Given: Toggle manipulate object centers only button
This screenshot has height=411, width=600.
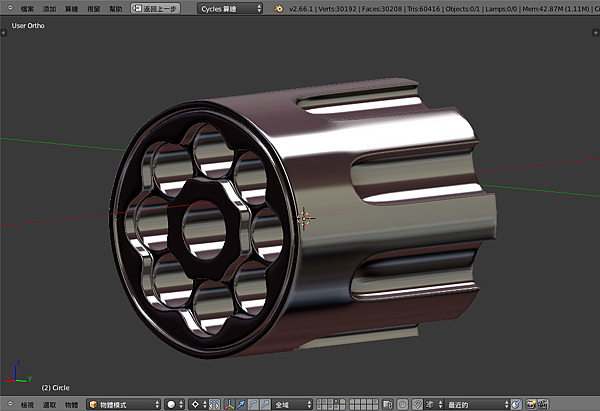Looking at the screenshot, I should click(214, 404).
